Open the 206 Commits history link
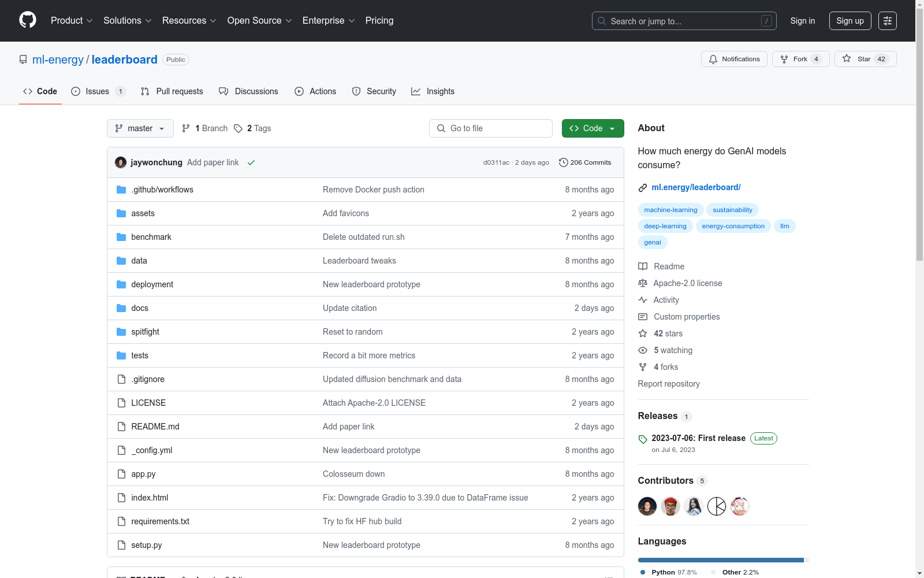The image size is (924, 578). [585, 162]
